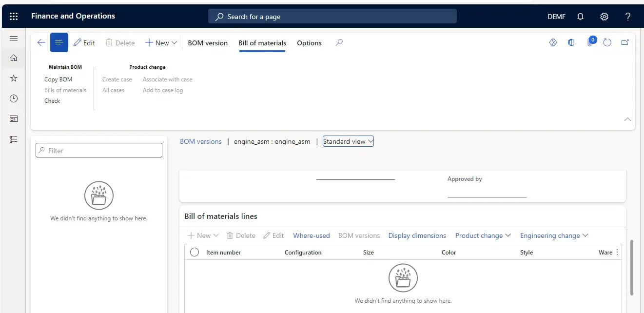
Task: Select the row header checkbox in BOM lines
Action: tap(195, 252)
